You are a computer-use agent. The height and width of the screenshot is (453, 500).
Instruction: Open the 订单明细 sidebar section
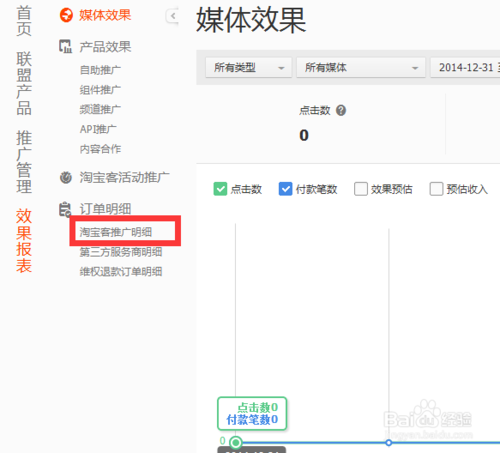pos(105,209)
